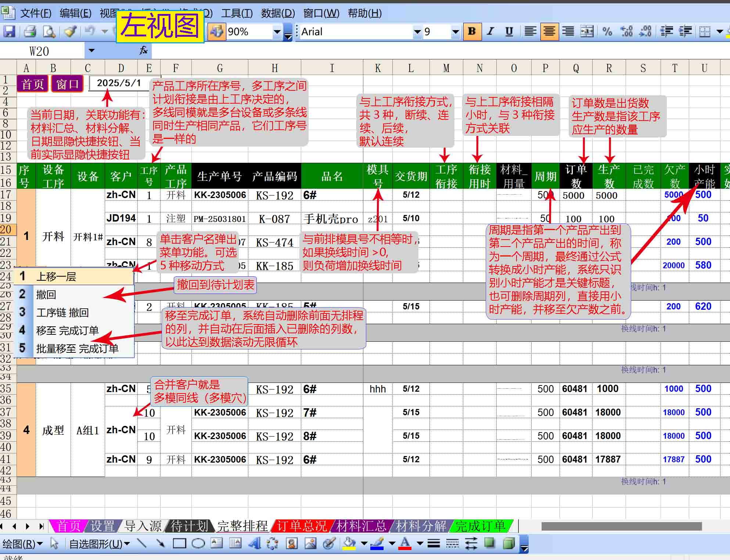Click the Save disk icon
The image size is (730, 560).
(9, 32)
